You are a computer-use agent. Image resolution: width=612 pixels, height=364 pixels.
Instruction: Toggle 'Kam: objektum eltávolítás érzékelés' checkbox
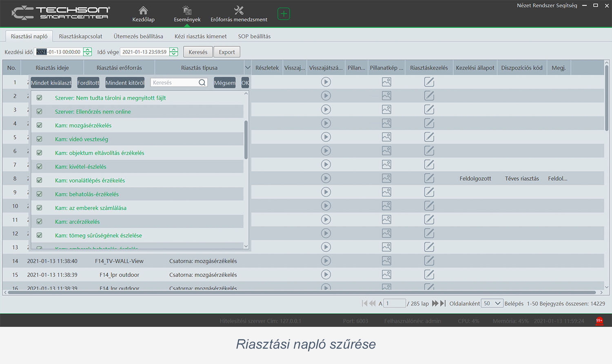point(40,153)
